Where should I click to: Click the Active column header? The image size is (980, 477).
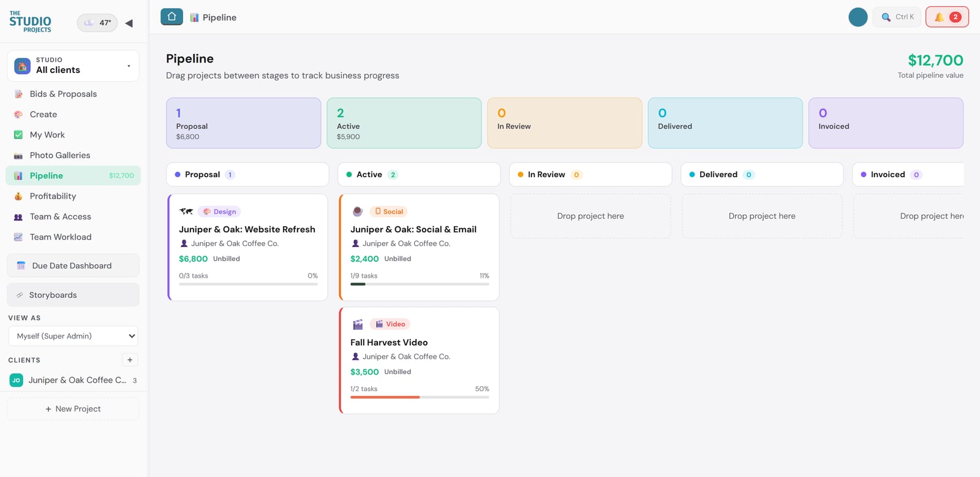click(419, 175)
